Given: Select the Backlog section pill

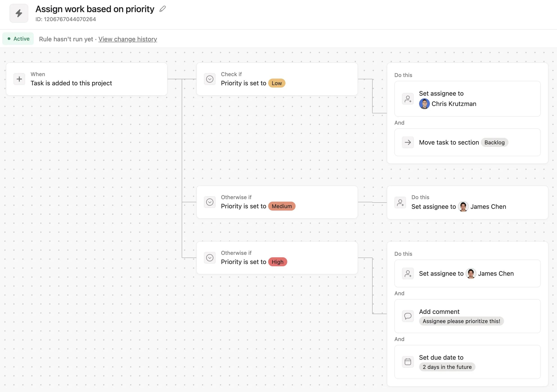Looking at the screenshot, I should pos(494,142).
